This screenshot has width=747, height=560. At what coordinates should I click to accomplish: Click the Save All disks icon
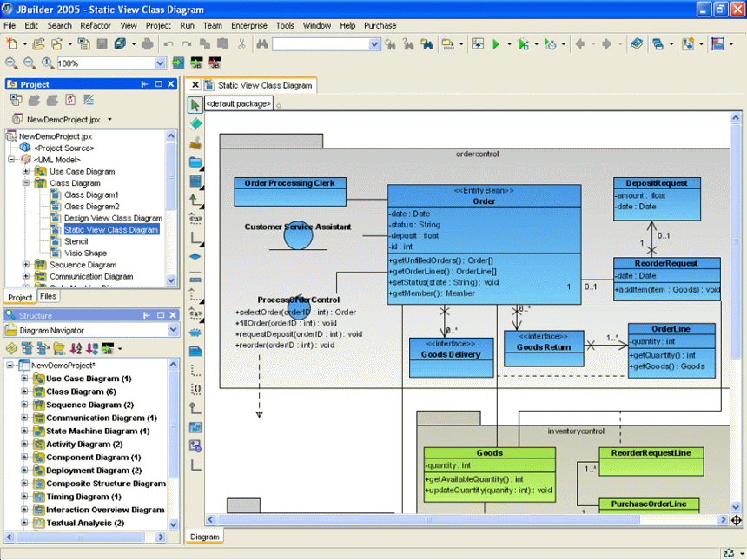(x=120, y=43)
